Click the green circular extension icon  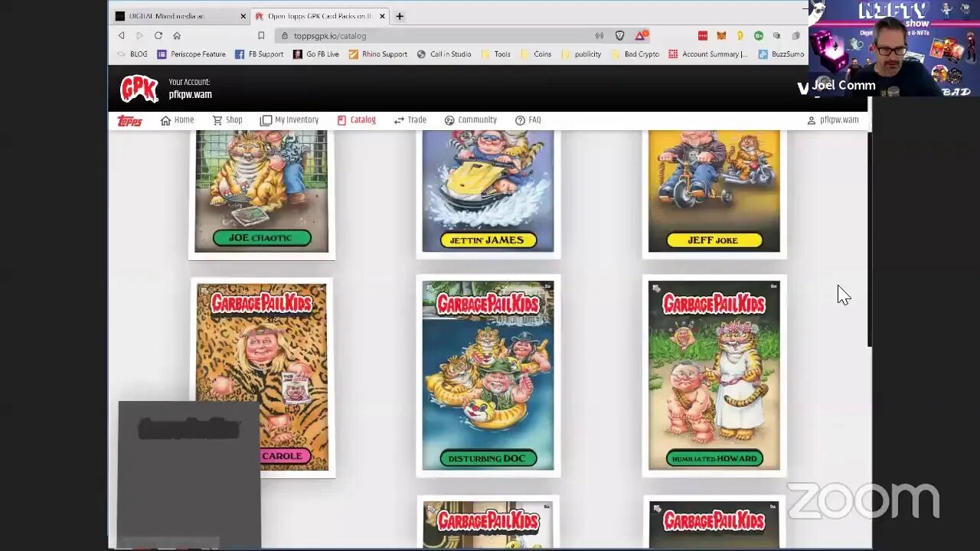click(x=759, y=35)
